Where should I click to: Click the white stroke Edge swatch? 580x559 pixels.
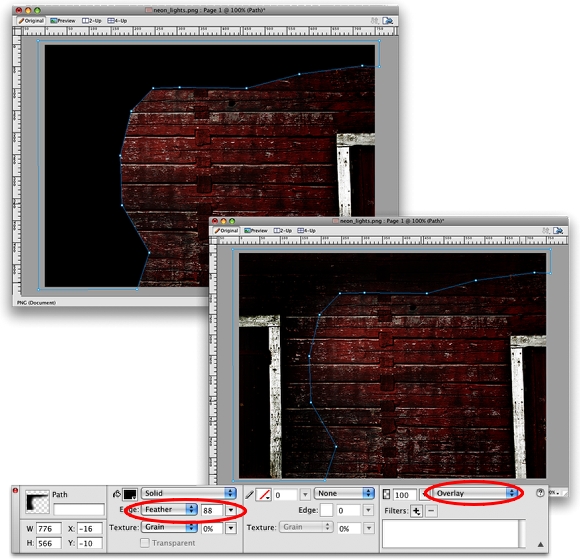[x=326, y=511]
